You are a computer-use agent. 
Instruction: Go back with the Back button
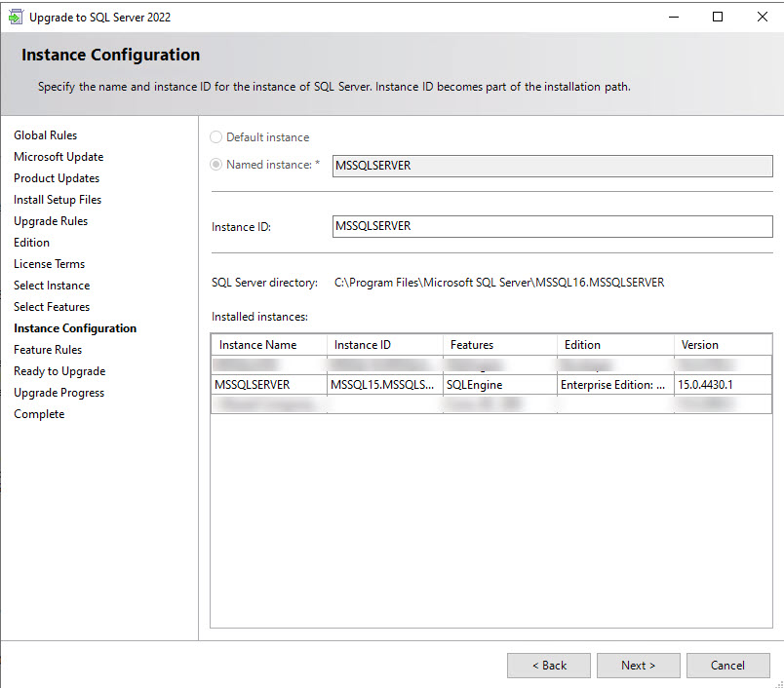tap(548, 666)
